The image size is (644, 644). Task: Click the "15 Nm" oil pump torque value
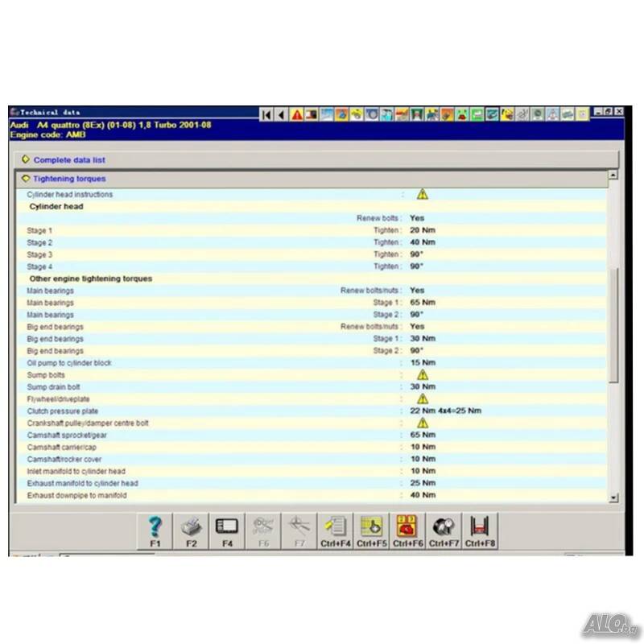pyautogui.click(x=423, y=363)
